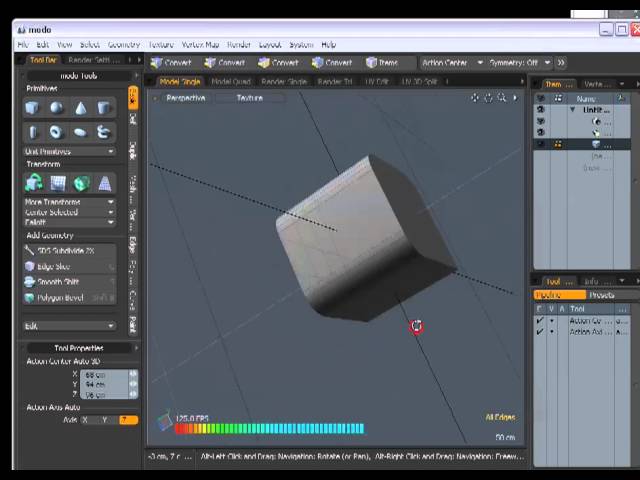The width and height of the screenshot is (640, 480).
Task: Select the Capsule primitive tool
Action: click(33, 132)
